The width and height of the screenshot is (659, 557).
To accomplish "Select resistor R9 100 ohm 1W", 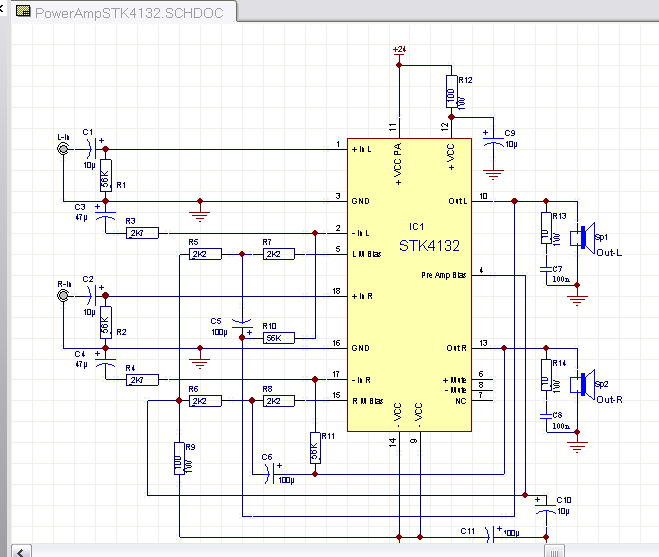I will (179, 458).
